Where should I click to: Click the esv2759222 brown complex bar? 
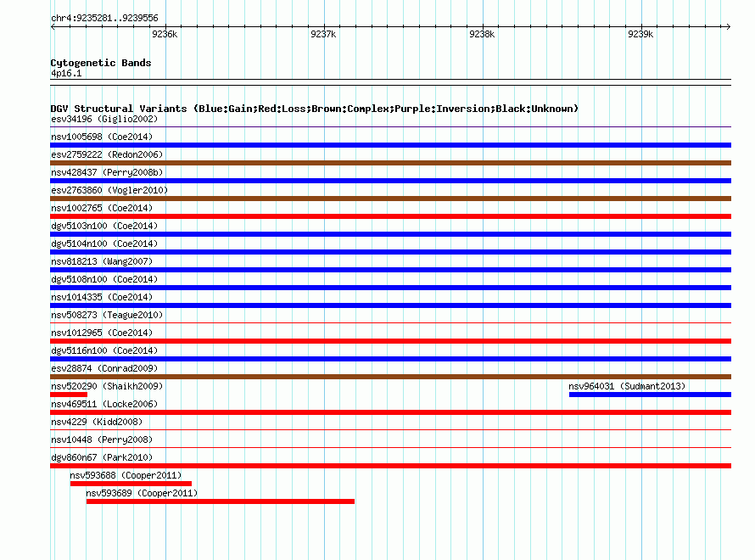(x=390, y=163)
